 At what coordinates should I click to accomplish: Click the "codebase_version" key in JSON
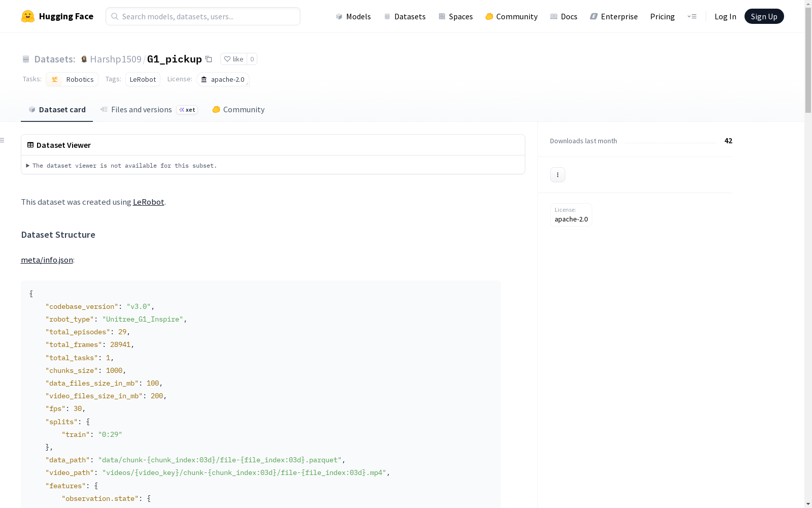coord(82,306)
